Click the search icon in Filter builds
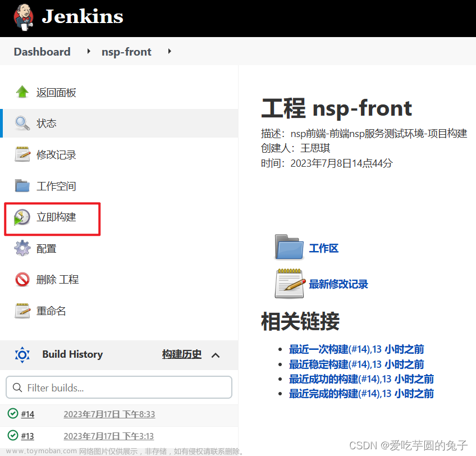476x456 pixels. (17, 387)
